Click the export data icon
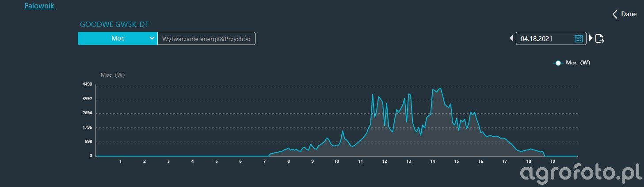This screenshot has height=187, width=644. pyautogui.click(x=600, y=38)
